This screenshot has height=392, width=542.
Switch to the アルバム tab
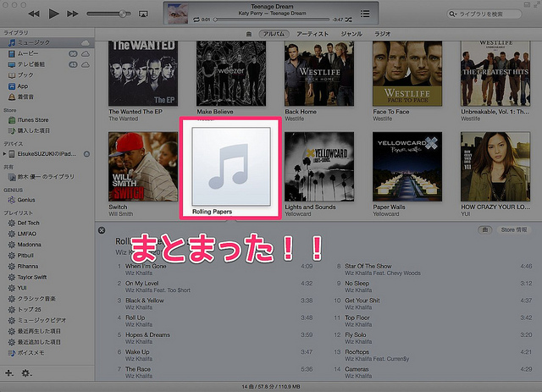274,34
